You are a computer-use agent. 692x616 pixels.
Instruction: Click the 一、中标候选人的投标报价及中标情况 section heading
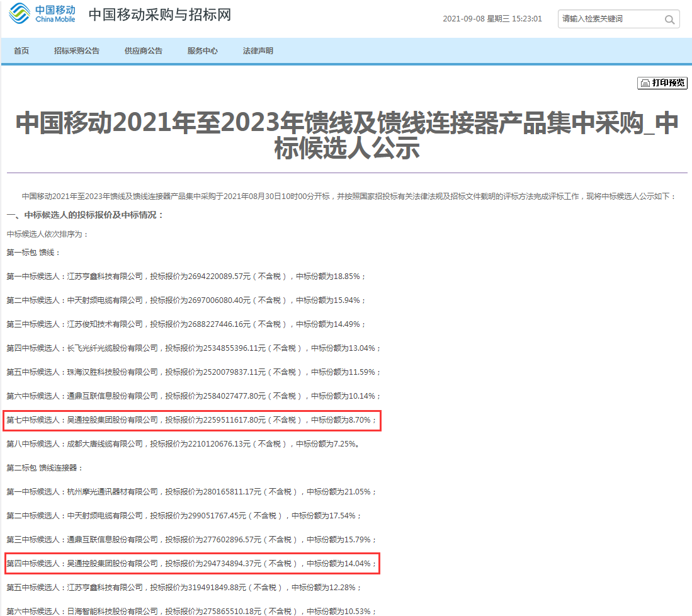[85, 215]
